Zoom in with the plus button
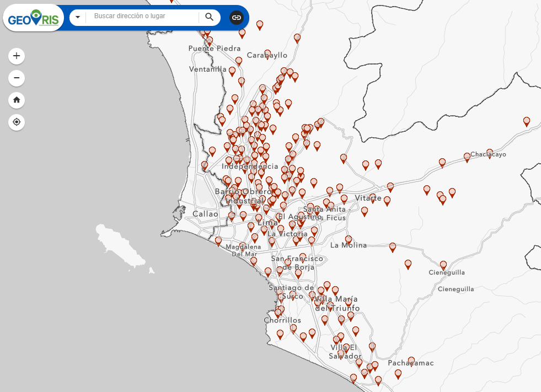 pyautogui.click(x=17, y=56)
